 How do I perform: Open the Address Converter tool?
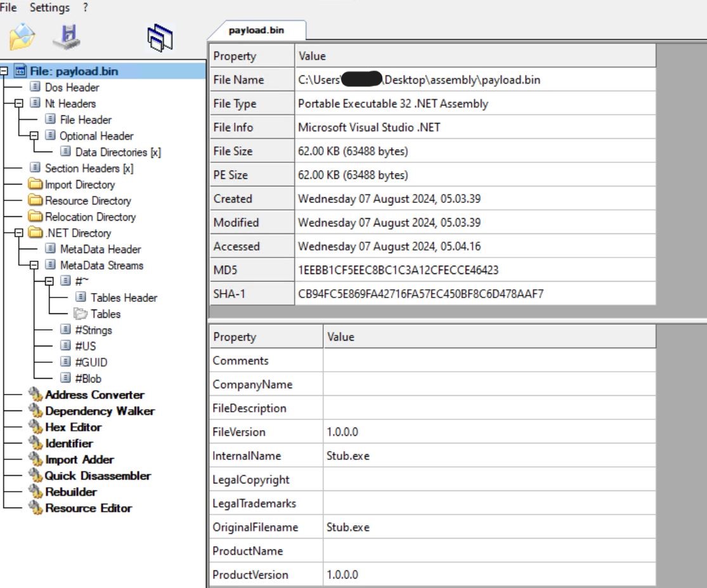(94, 395)
